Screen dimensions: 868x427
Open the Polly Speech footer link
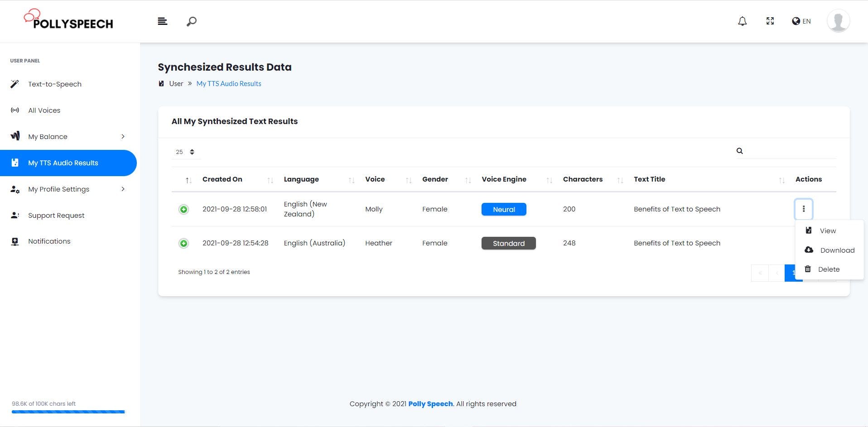[x=430, y=404]
